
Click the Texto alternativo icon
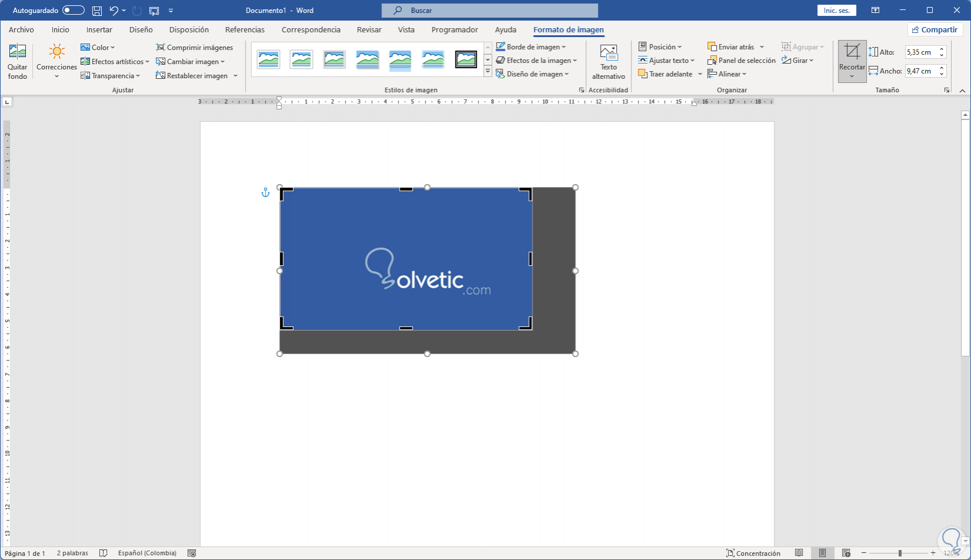(608, 53)
